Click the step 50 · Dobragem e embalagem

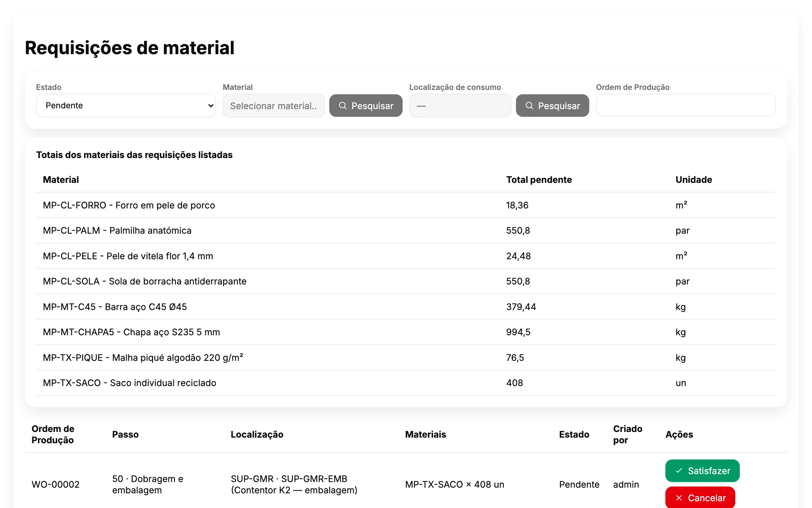click(x=148, y=484)
